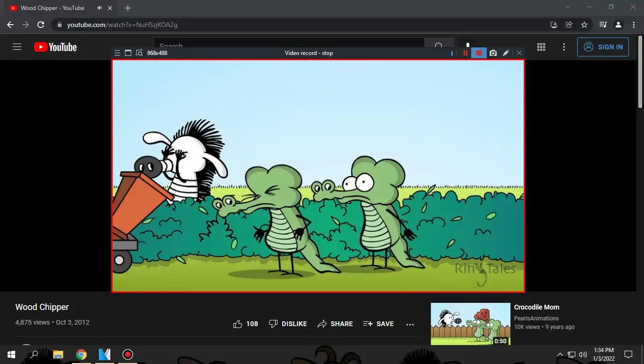Click the page vertical scrollbar
This screenshot has height=364, width=644.
click(x=641, y=71)
